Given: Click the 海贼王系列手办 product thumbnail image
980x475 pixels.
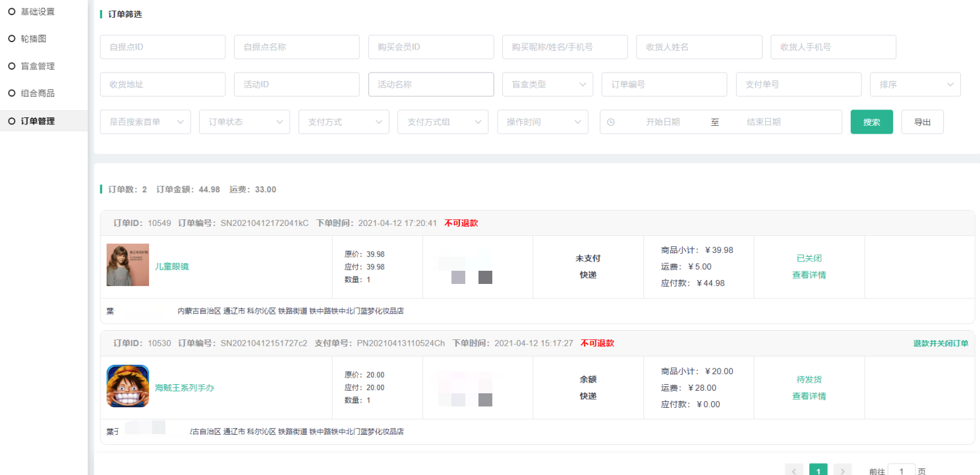Looking at the screenshot, I should [x=128, y=387].
